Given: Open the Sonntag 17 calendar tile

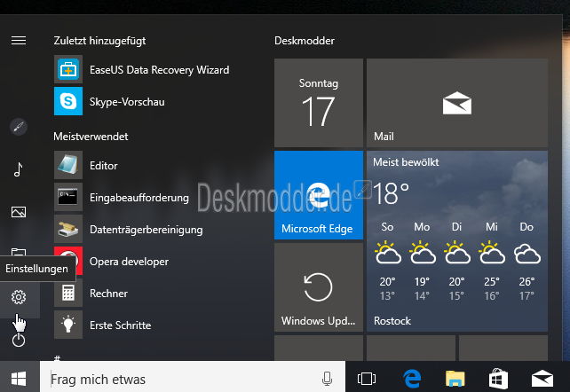Looking at the screenshot, I should [x=319, y=103].
